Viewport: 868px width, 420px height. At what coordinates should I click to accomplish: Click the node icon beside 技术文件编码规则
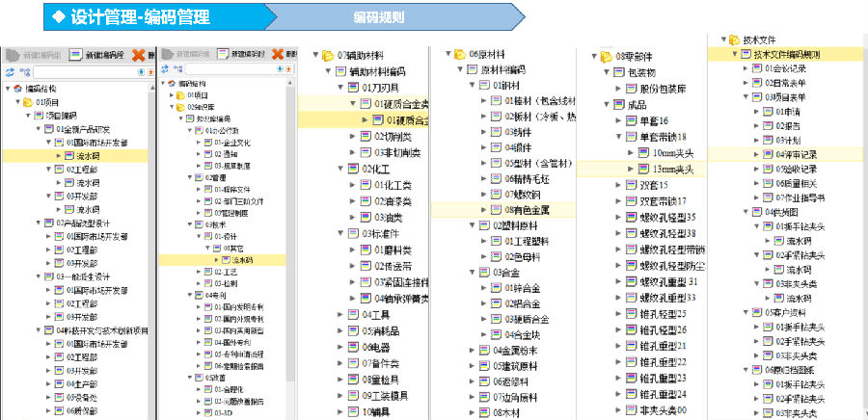(746, 54)
